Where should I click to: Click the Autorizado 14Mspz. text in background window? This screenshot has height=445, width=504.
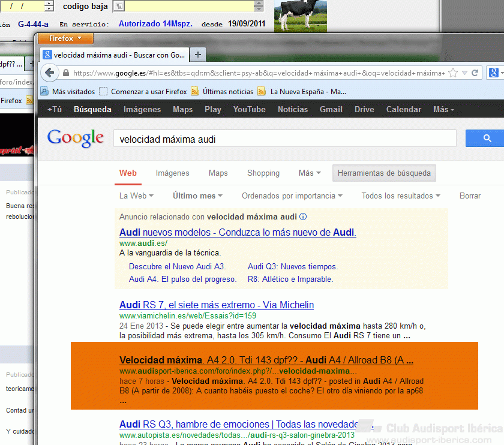(155, 24)
